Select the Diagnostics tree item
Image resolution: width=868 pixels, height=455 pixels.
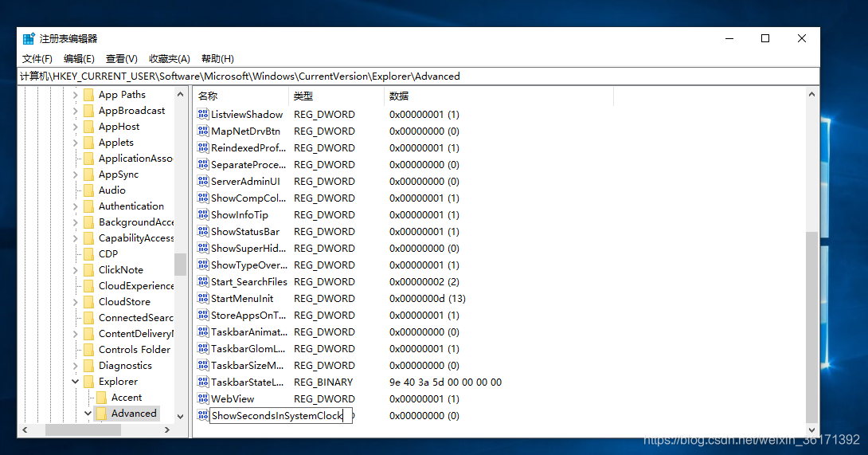pos(125,366)
